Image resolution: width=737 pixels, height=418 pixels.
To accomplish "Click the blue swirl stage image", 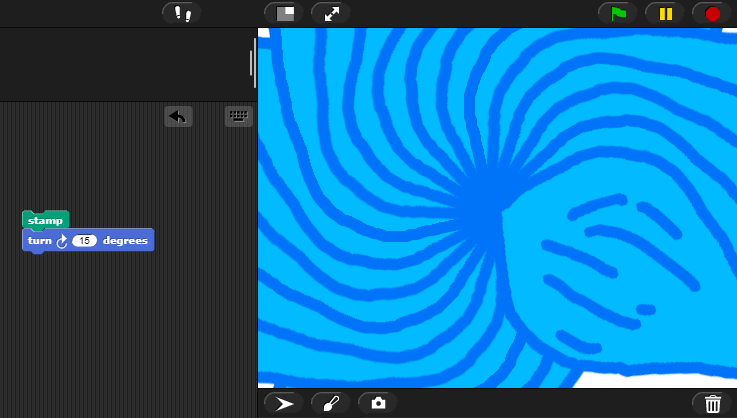I will coord(497,208).
